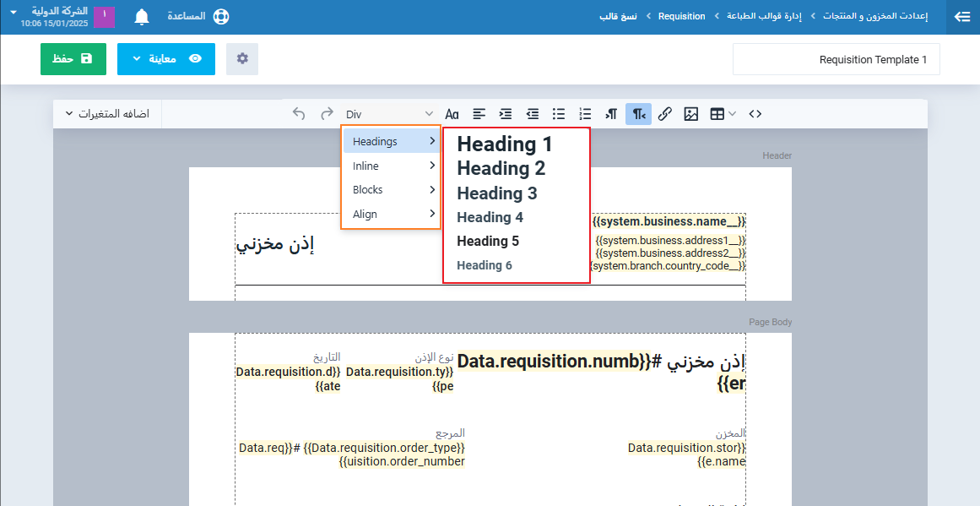
Task: Open the font size (Aa) tool
Action: click(x=452, y=114)
